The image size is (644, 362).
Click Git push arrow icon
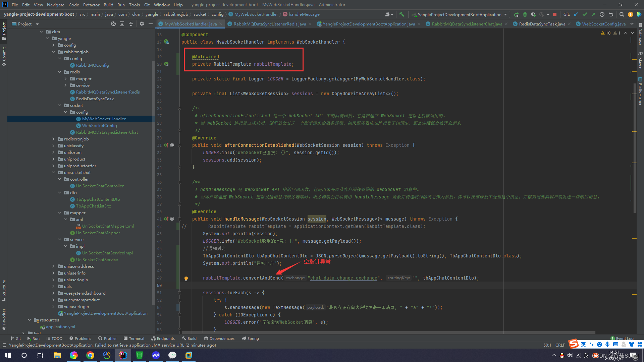click(593, 14)
